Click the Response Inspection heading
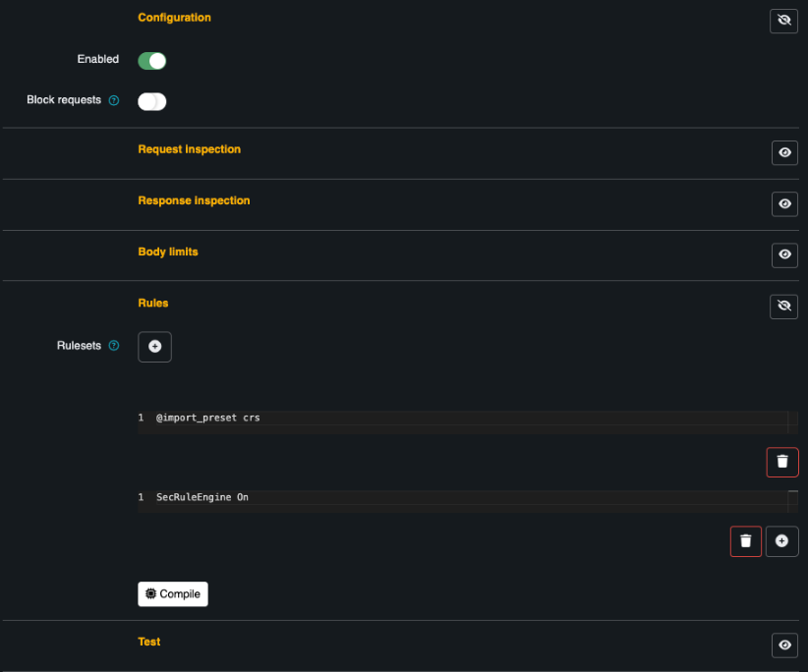The image size is (808, 672). (x=194, y=200)
